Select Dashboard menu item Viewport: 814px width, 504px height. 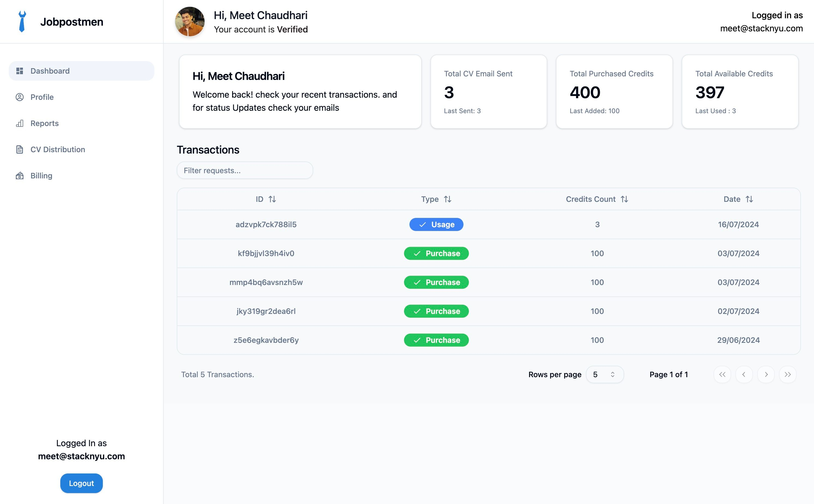tap(81, 70)
